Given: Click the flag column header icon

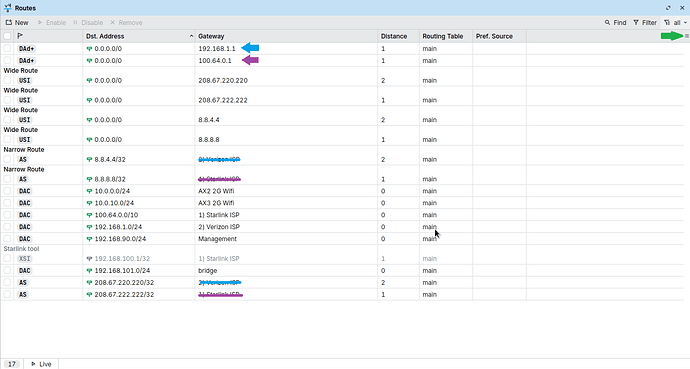Looking at the screenshot, I should tap(20, 36).
